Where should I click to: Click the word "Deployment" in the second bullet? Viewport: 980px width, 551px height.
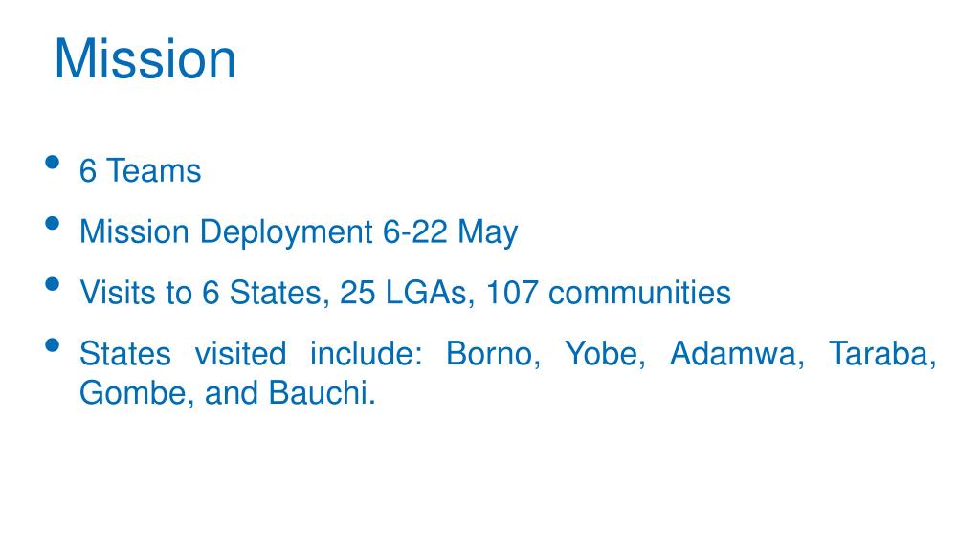(286, 233)
